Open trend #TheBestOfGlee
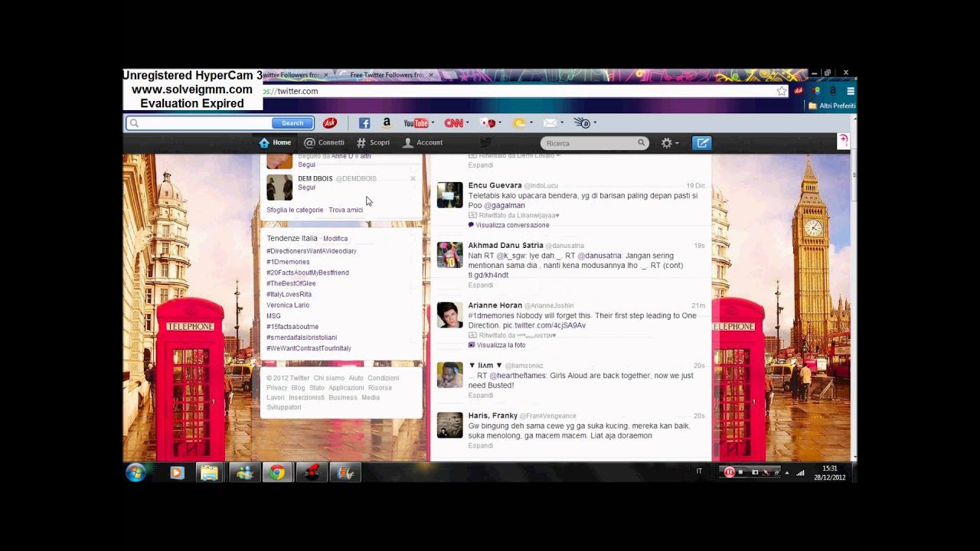This screenshot has width=980, height=551. (291, 283)
